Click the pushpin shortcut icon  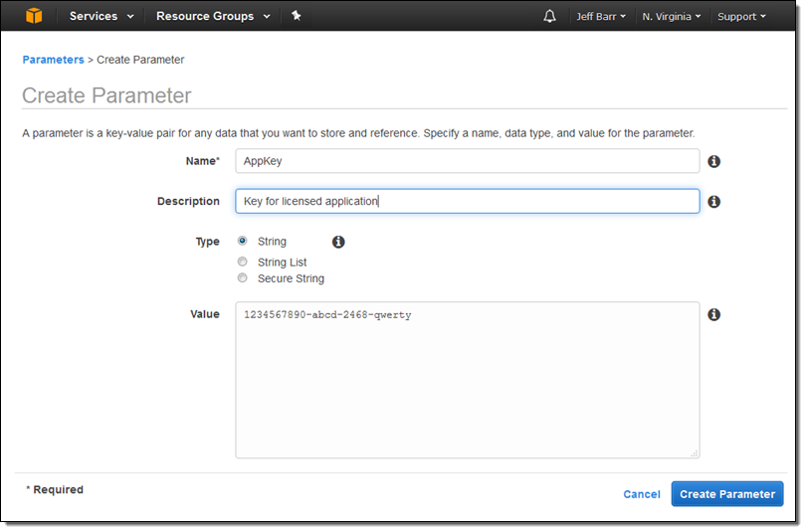click(x=296, y=16)
